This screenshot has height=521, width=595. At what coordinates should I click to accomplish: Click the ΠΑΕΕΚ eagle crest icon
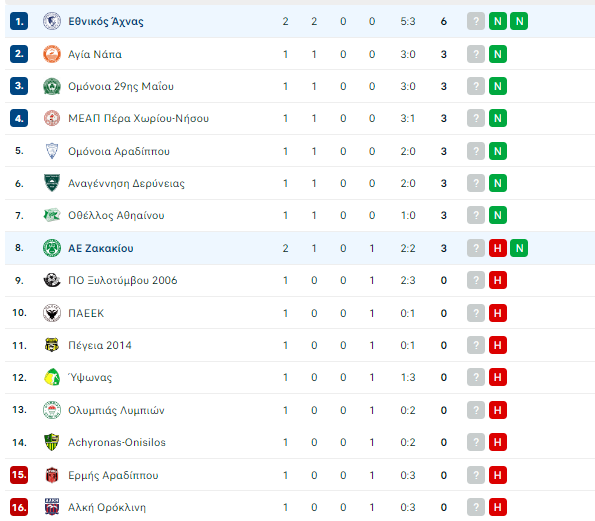click(x=52, y=313)
